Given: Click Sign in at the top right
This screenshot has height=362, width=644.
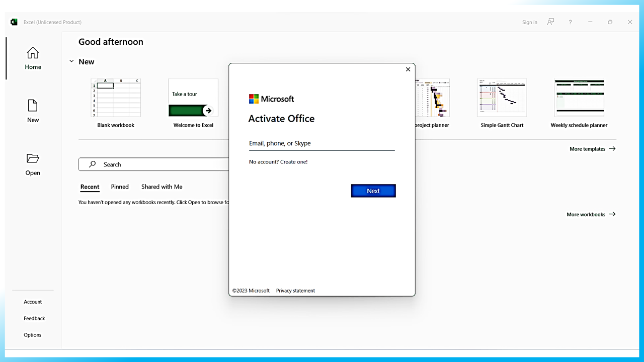Looking at the screenshot, I should pyautogui.click(x=529, y=22).
